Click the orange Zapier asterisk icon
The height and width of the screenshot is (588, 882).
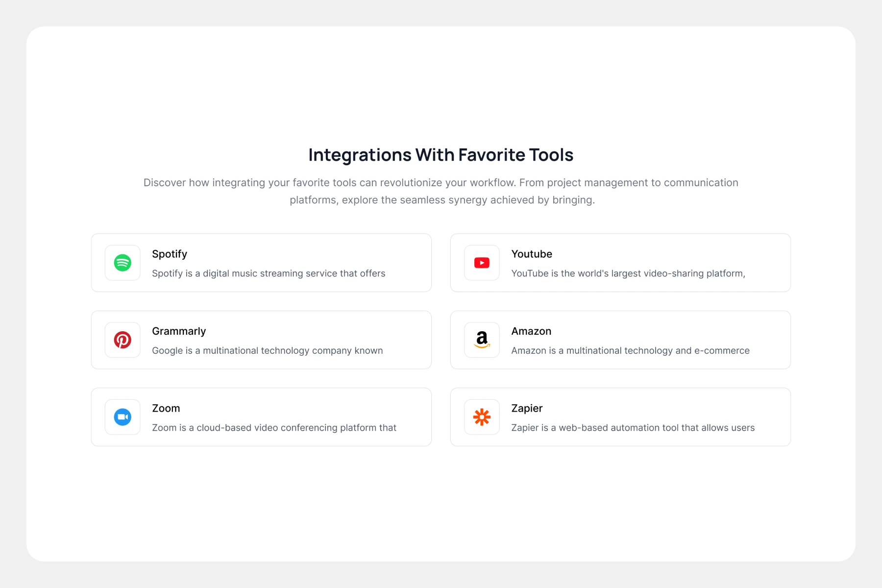[482, 417]
